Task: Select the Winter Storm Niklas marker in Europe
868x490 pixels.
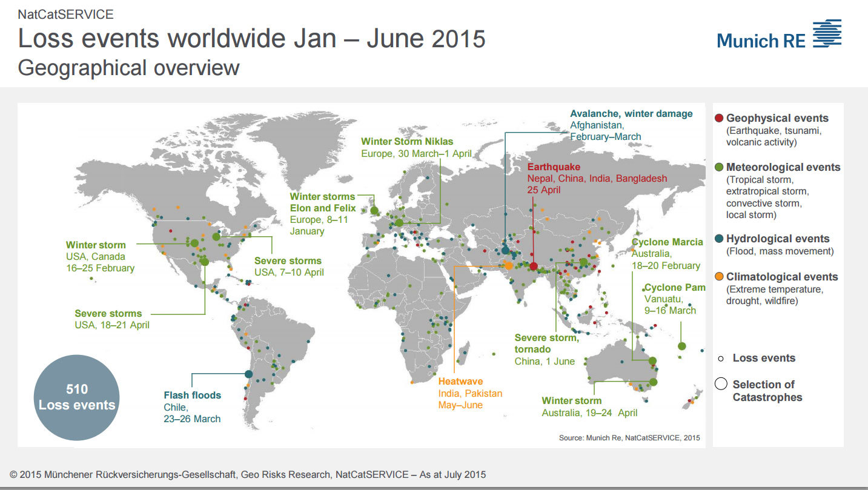Action: (399, 223)
